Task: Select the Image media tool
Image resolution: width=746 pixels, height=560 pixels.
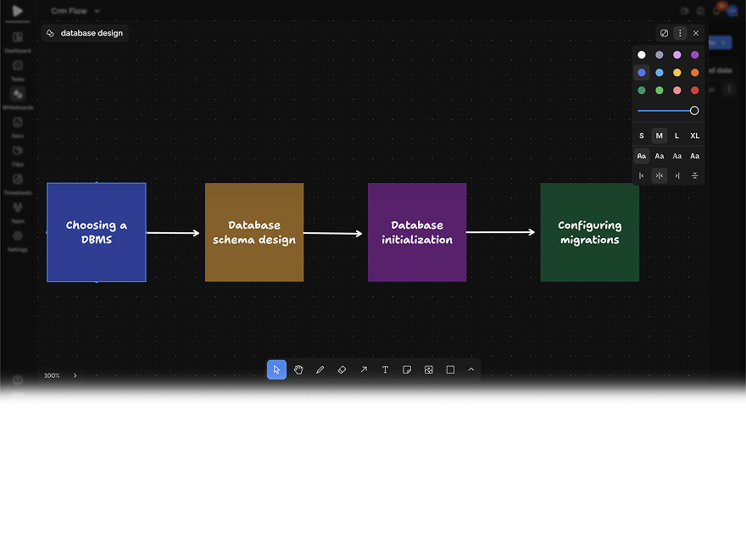Action: [x=429, y=370]
